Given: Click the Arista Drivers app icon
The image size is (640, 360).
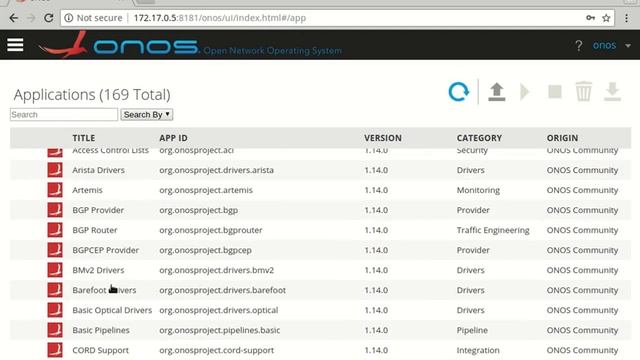Looking at the screenshot, I should click(55, 170).
